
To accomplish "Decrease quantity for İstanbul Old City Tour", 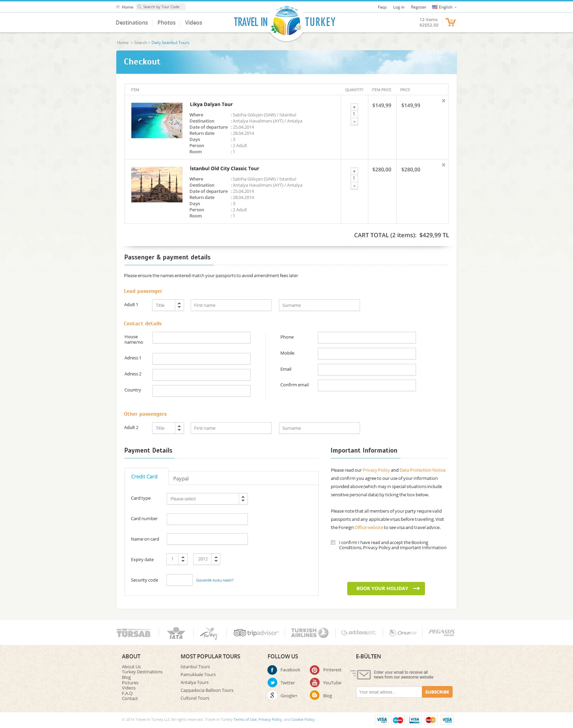I will point(354,186).
